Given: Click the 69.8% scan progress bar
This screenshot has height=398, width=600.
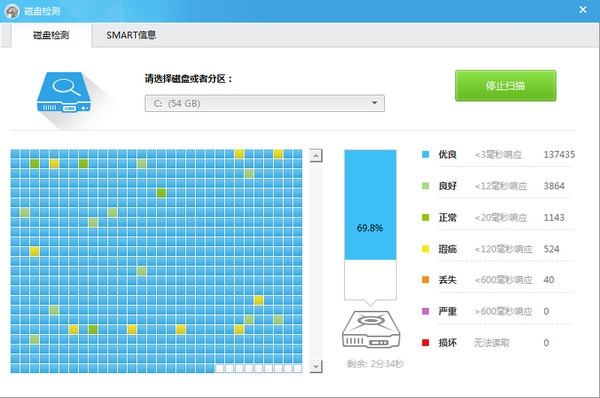Looking at the screenshot, I should [370, 225].
